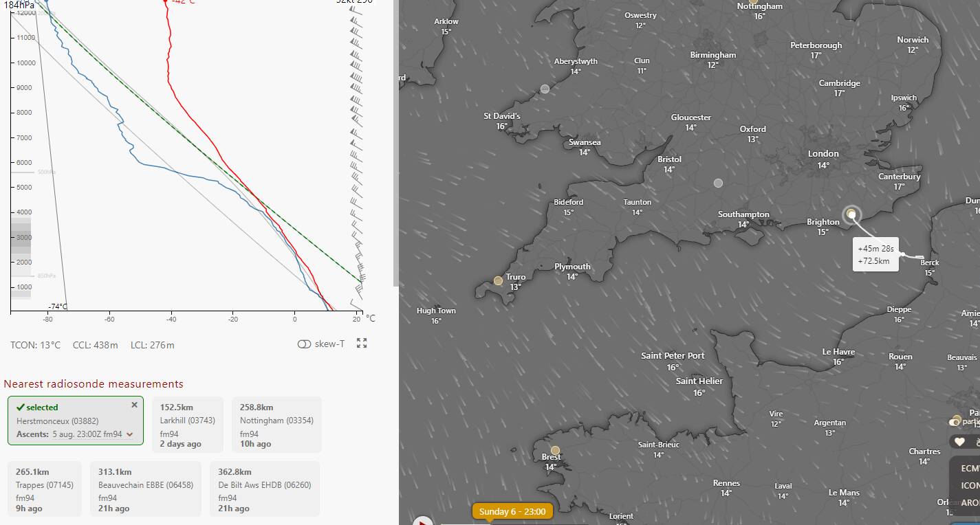Click the grey radiosonde marker north of Southampton

click(718, 183)
